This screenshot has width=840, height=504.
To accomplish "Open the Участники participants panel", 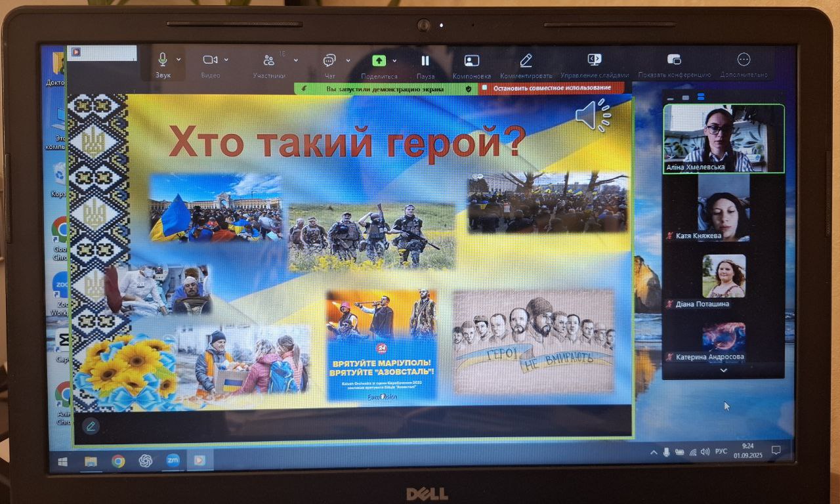I will tap(268, 61).
